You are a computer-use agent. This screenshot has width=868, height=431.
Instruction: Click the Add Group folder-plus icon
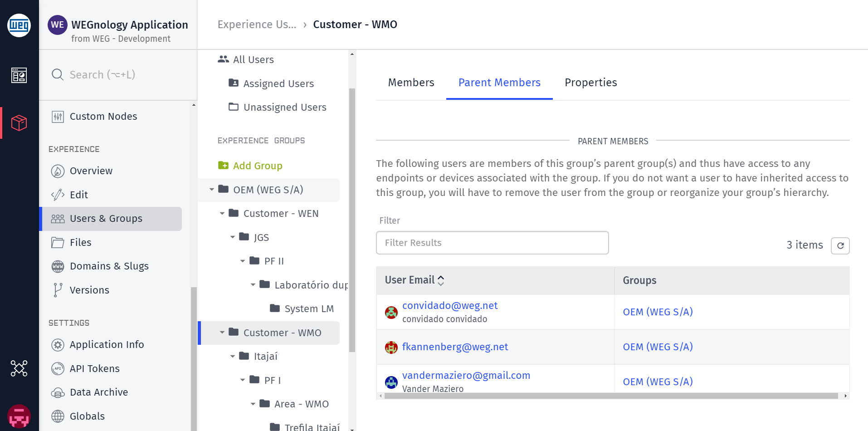223,165
